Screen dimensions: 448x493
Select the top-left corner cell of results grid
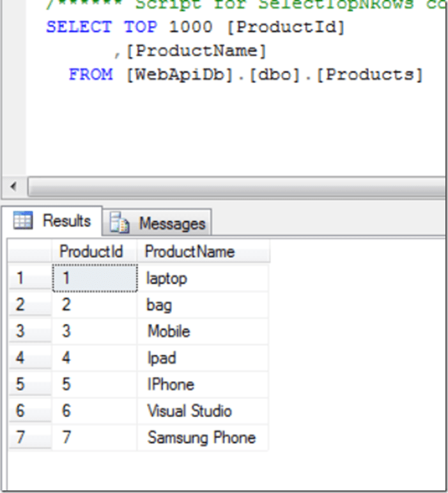[x=29, y=251]
